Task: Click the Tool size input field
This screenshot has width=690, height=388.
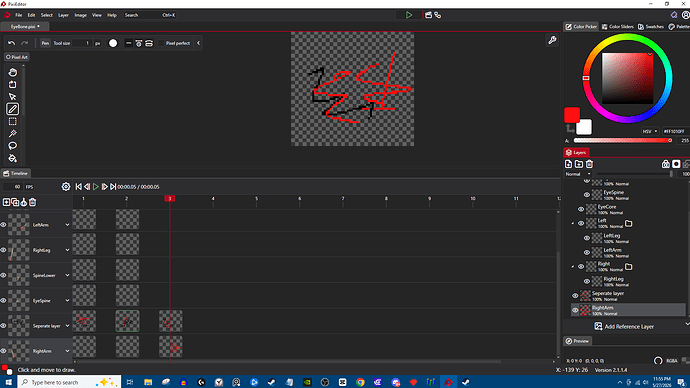Action: pyautogui.click(x=82, y=43)
